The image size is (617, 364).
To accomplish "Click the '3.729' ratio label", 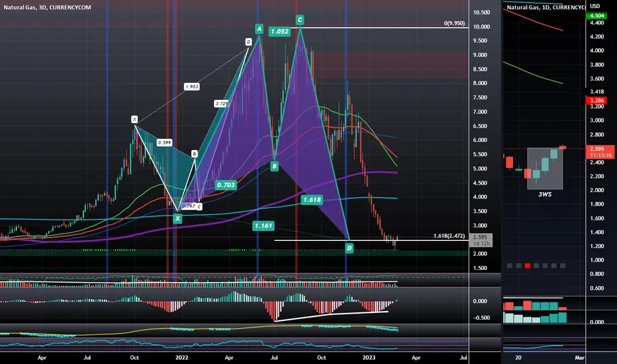I will click(x=221, y=104).
